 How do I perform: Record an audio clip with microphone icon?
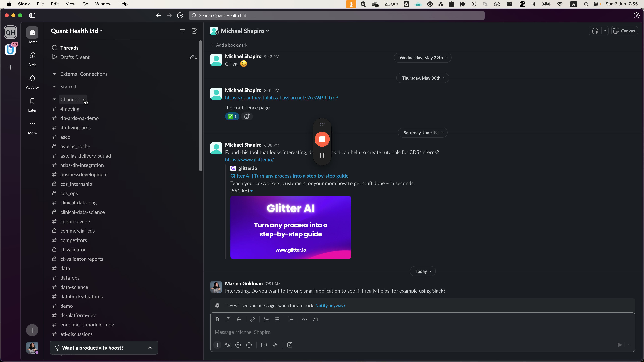275,345
